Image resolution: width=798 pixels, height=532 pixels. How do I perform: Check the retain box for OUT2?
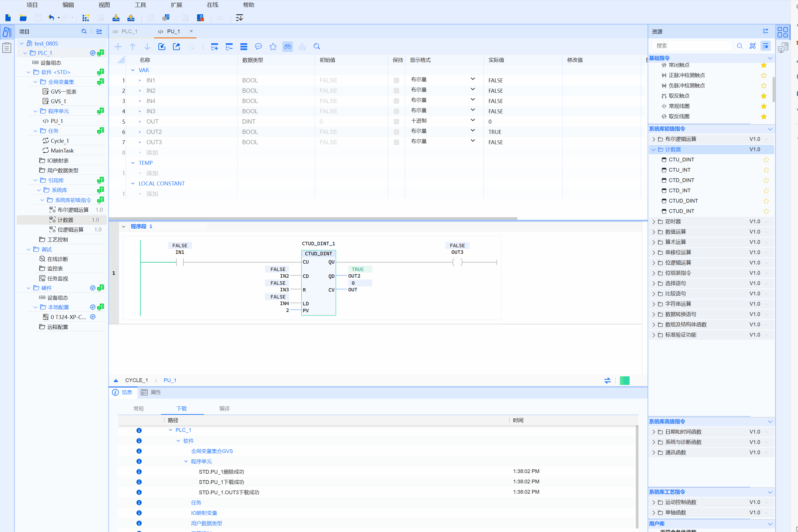point(396,132)
